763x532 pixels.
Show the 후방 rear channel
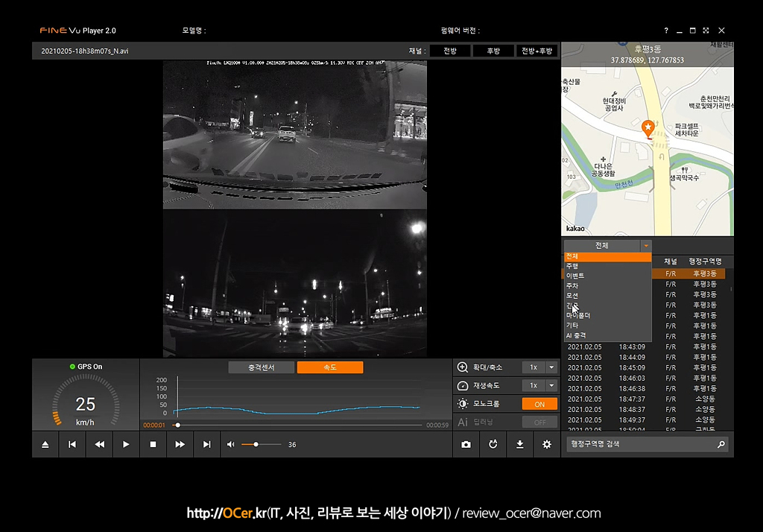(493, 51)
